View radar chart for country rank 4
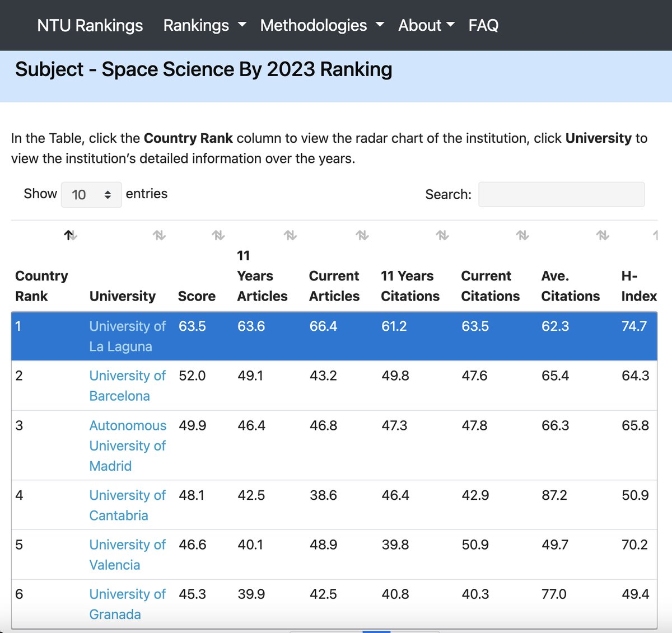The width and height of the screenshot is (672, 633). 19,495
